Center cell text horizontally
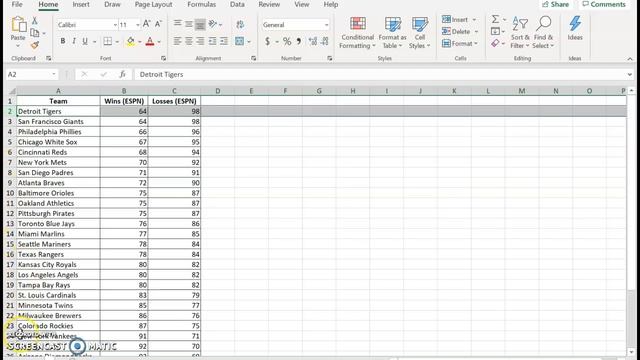 point(189,41)
